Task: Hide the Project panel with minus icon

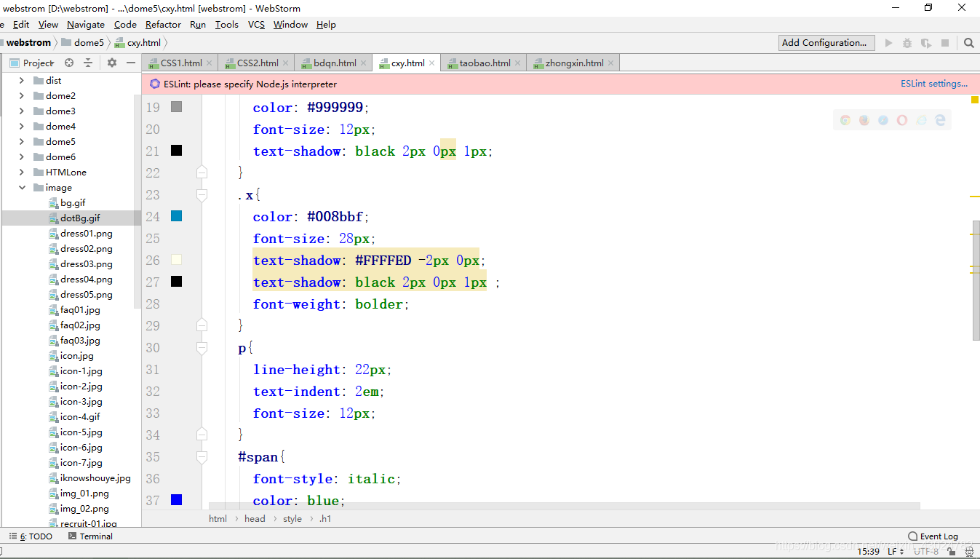Action: (131, 63)
